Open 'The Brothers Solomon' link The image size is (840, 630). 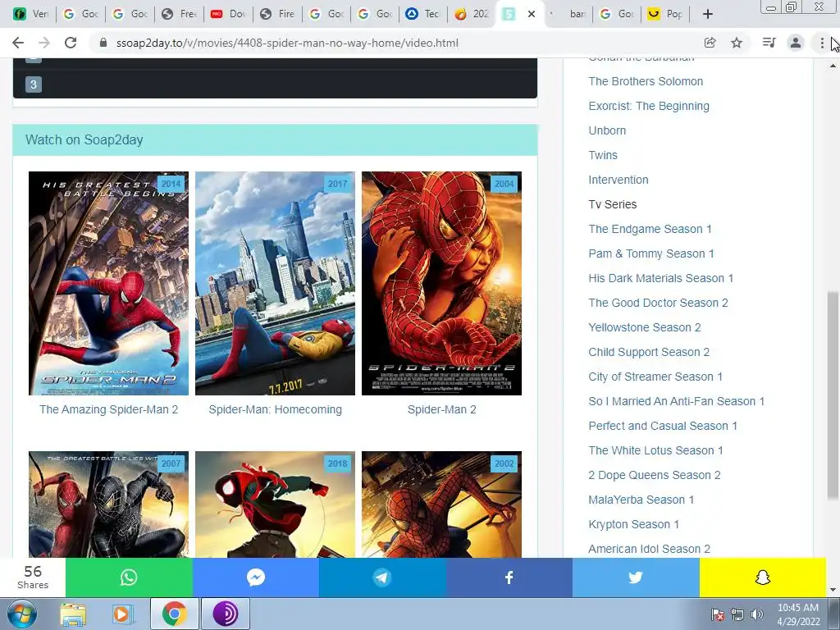646,81
